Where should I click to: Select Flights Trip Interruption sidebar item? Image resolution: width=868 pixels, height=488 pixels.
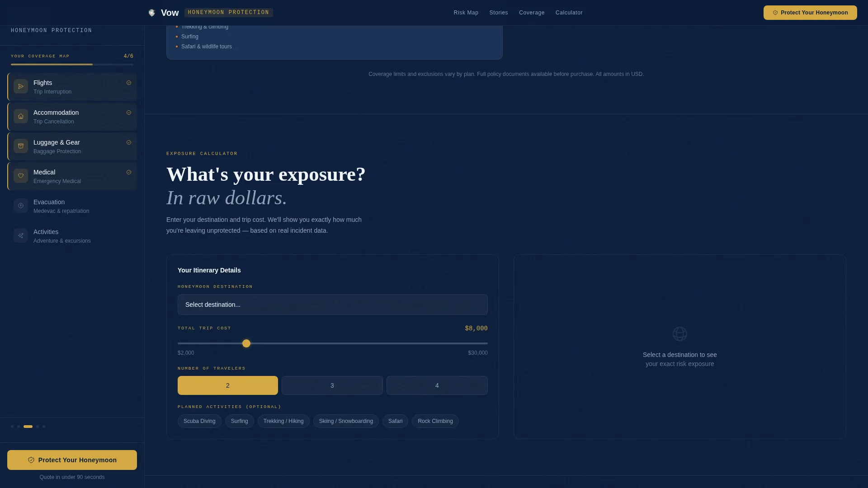pos(72,87)
